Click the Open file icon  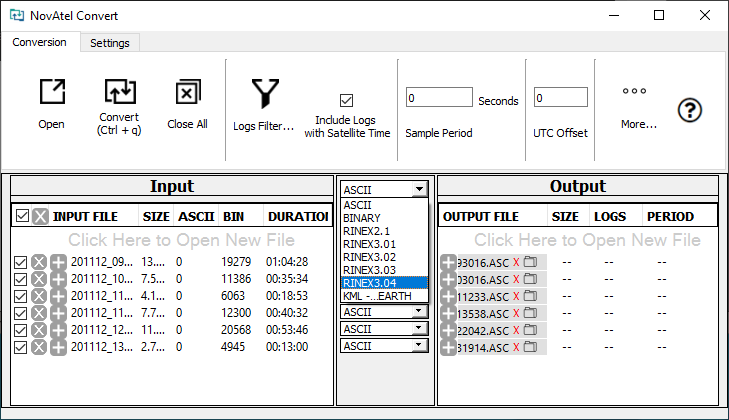52,91
